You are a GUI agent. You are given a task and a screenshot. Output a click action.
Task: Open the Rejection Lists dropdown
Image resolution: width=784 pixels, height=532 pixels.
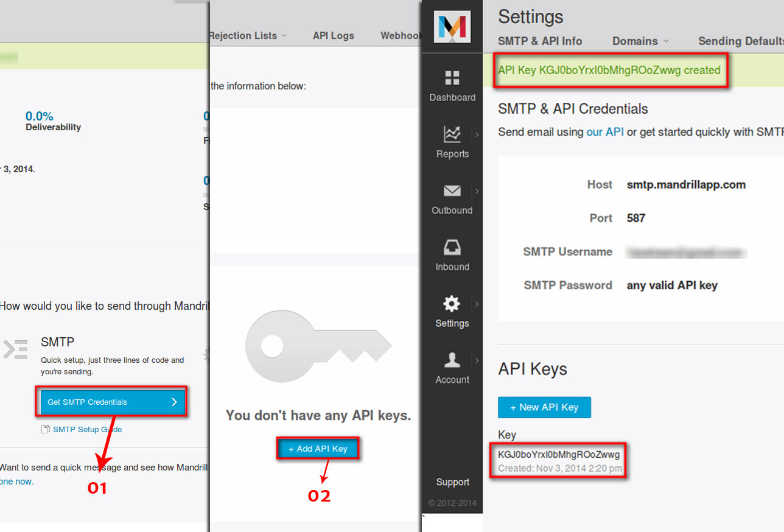pyautogui.click(x=248, y=35)
